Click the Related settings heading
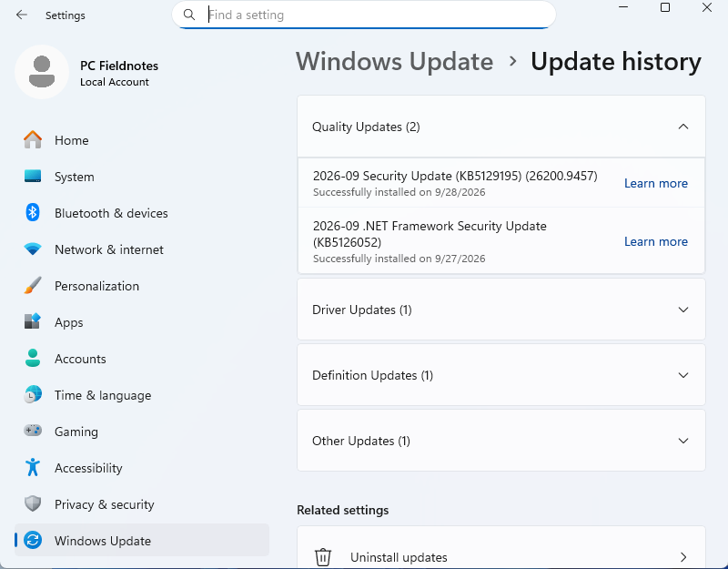Screen dimensions: 728x569 tap(343, 510)
